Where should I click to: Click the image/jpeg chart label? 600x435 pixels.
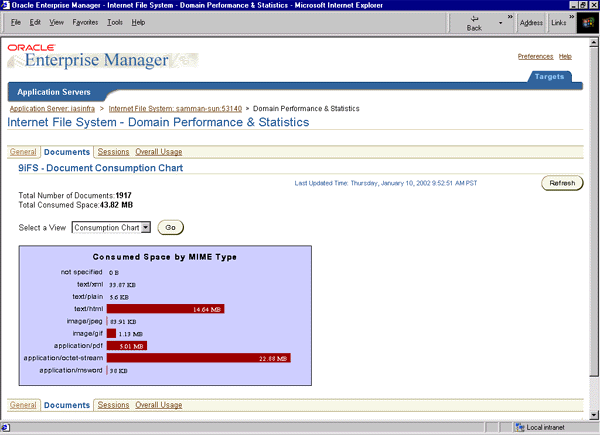pyautogui.click(x=85, y=321)
